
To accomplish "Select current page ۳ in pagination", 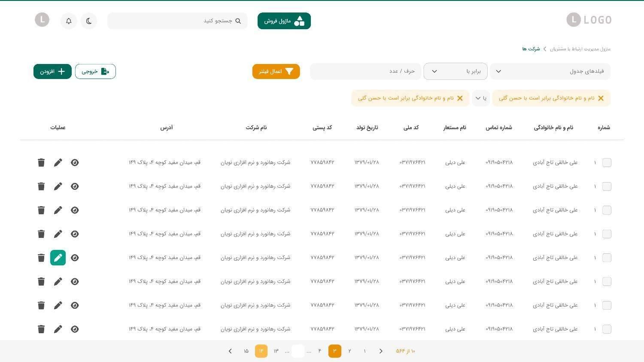I will click(335, 351).
